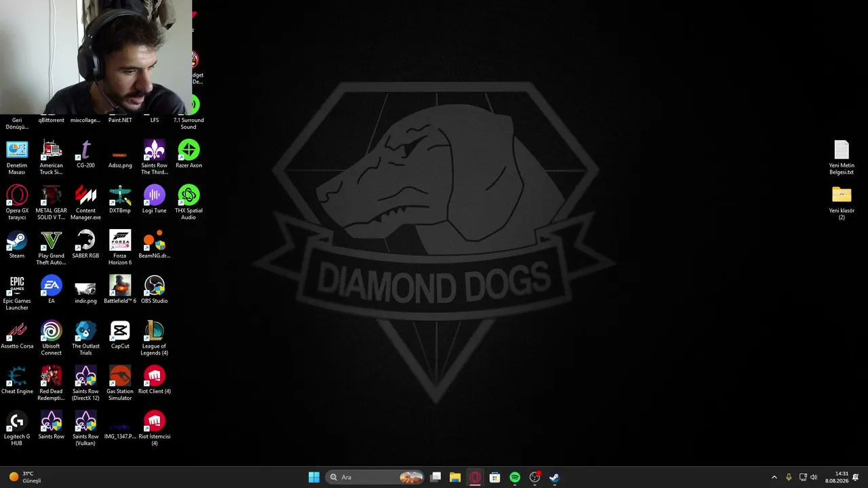Select the DXTBmp desktop icon
Screen dimensions: 868x488
[x=120, y=199]
